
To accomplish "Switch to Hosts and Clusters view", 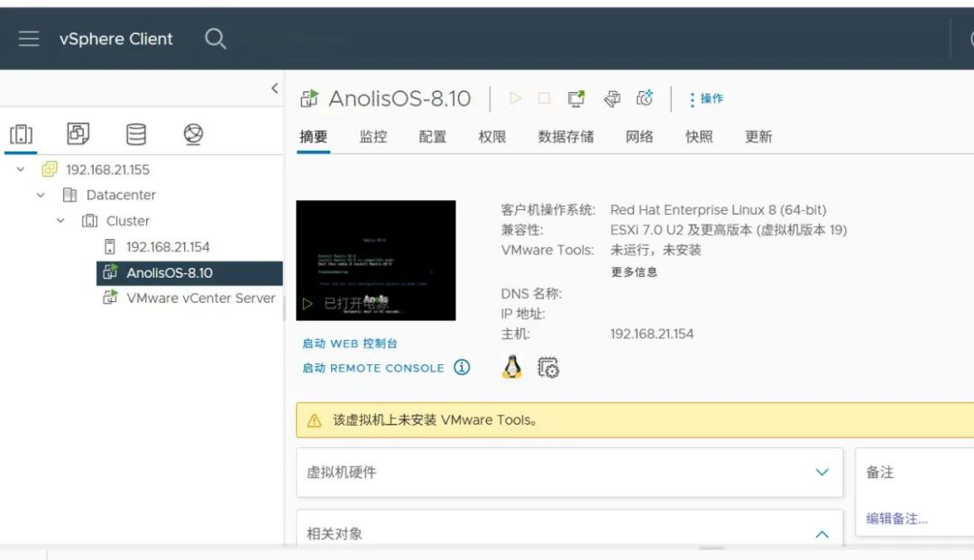I will [21, 134].
